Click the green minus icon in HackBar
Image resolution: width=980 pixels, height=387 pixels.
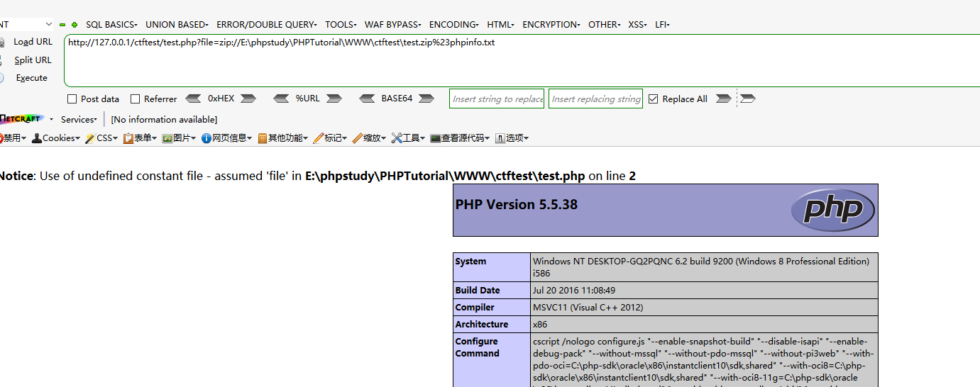pyautogui.click(x=62, y=25)
